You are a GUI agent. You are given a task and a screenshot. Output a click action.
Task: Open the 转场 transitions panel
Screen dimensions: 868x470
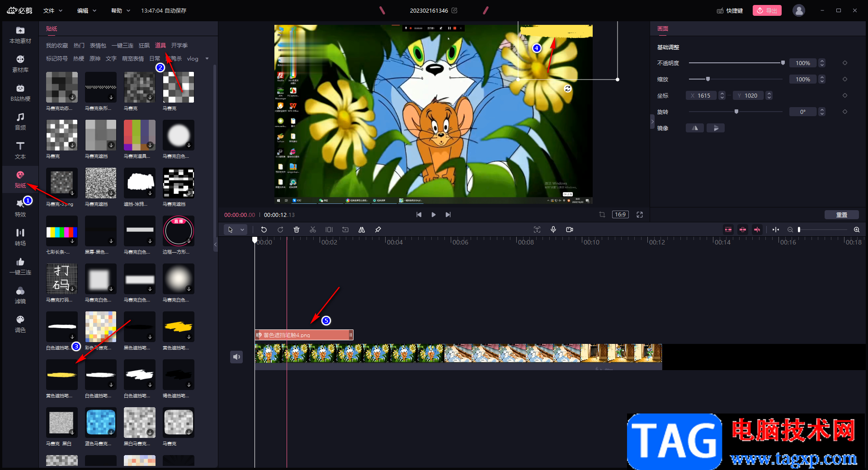click(x=20, y=237)
